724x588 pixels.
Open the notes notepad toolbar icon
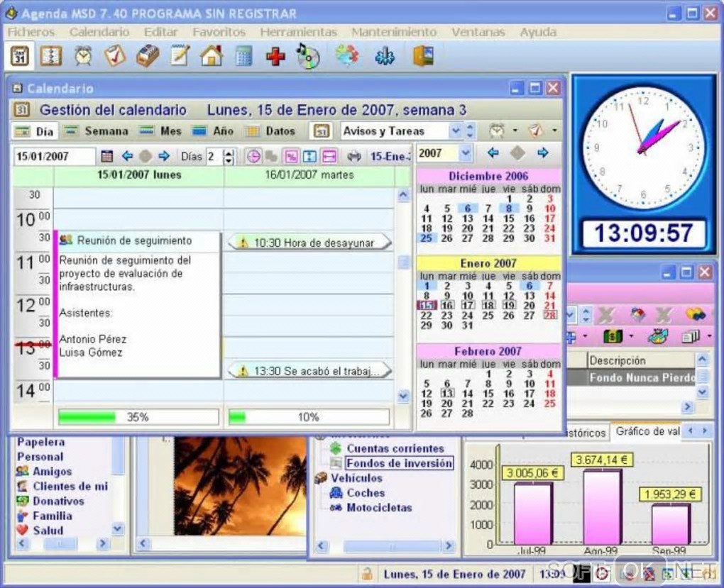(179, 56)
